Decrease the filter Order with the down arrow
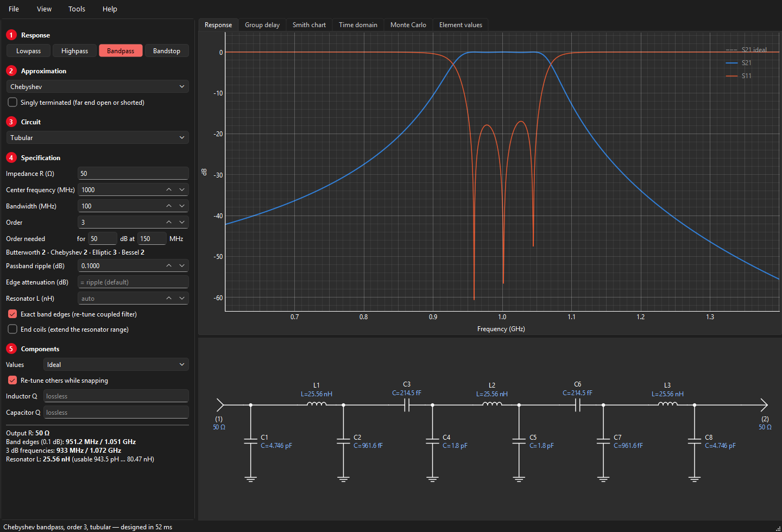This screenshot has width=782, height=532. (182, 222)
